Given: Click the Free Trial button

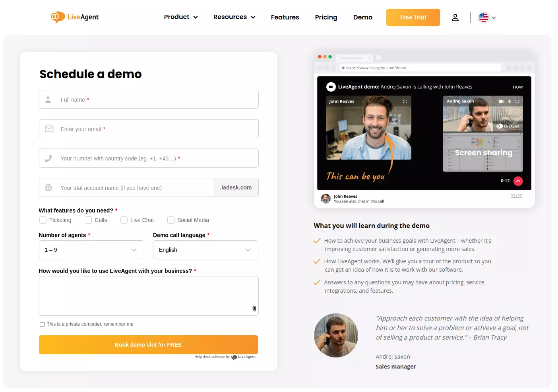Looking at the screenshot, I should coord(413,17).
